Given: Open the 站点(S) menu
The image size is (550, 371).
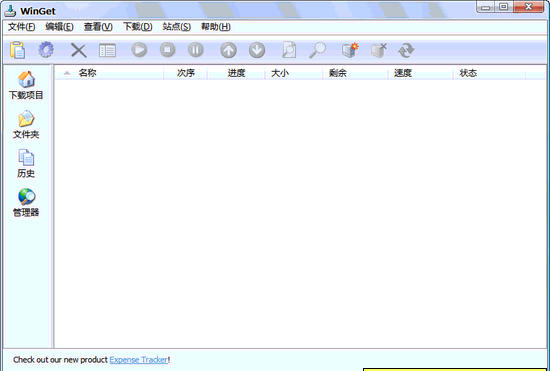Looking at the screenshot, I should (176, 27).
